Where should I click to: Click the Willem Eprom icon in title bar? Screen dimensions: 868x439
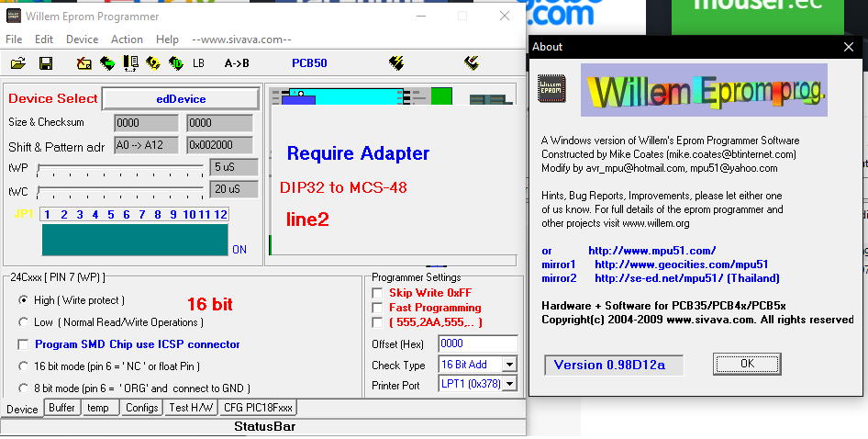point(13,17)
